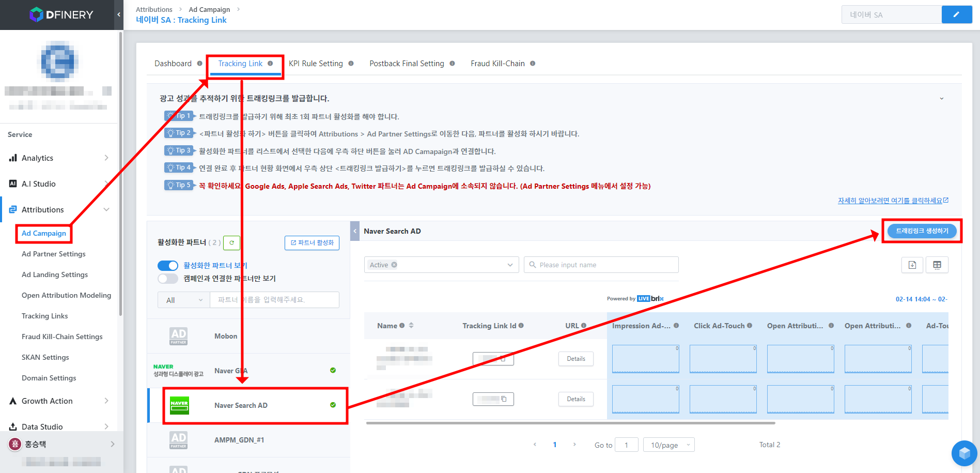
Task: Open the All partner filter dropdown
Action: (x=184, y=300)
